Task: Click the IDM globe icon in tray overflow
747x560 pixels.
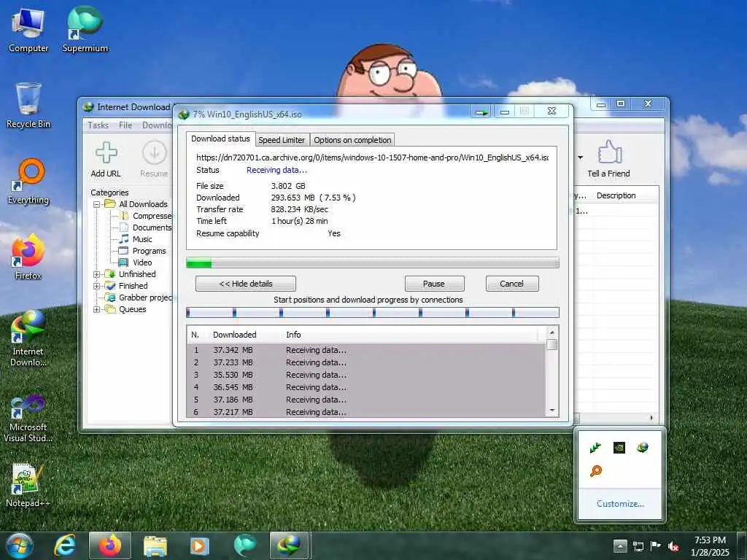Action: click(642, 448)
